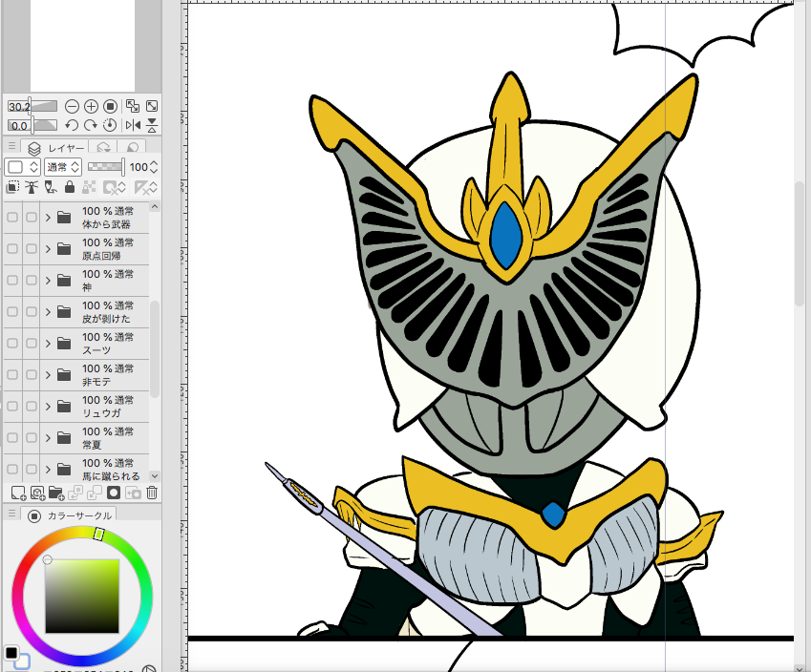Click the layer list scroll up arrow
The image size is (811, 672).
154,207
